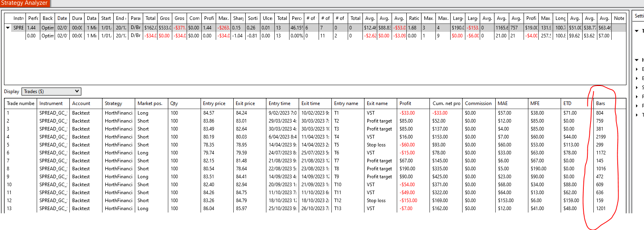
Task: Click the Ratic column header
Action: coord(414,18)
